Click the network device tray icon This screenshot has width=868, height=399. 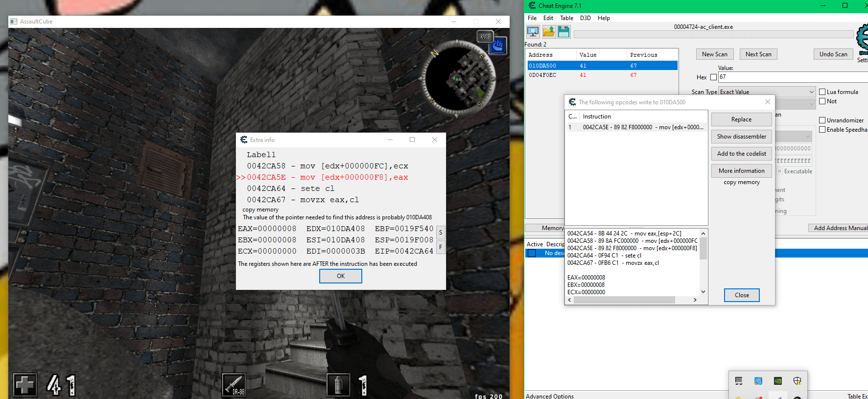click(x=739, y=380)
